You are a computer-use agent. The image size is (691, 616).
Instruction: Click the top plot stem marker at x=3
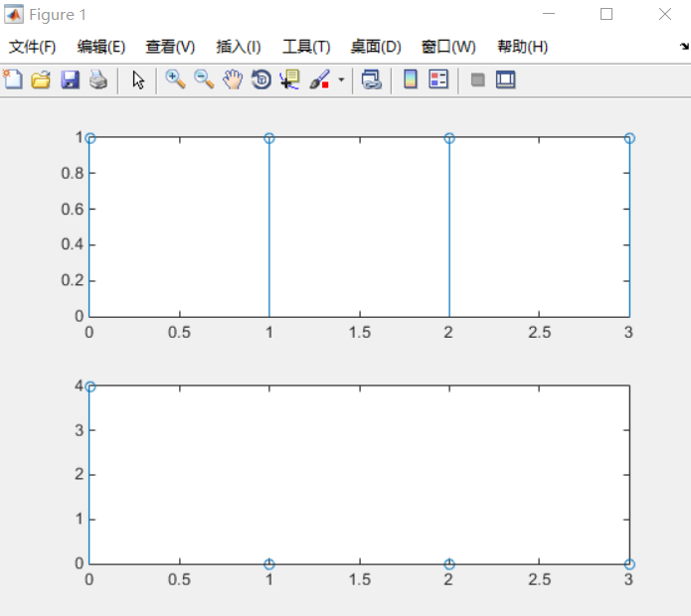[629, 138]
